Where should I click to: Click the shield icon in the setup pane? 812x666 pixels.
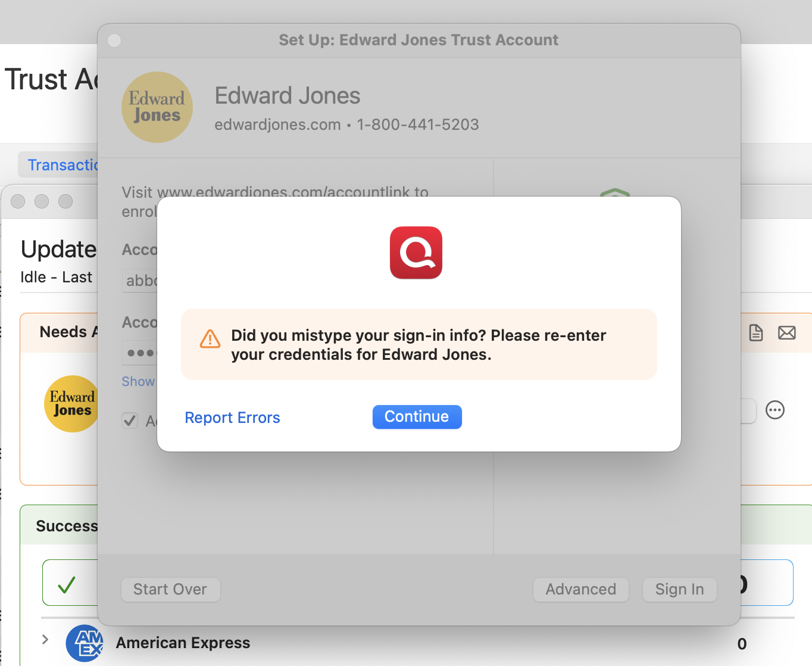pos(615,192)
